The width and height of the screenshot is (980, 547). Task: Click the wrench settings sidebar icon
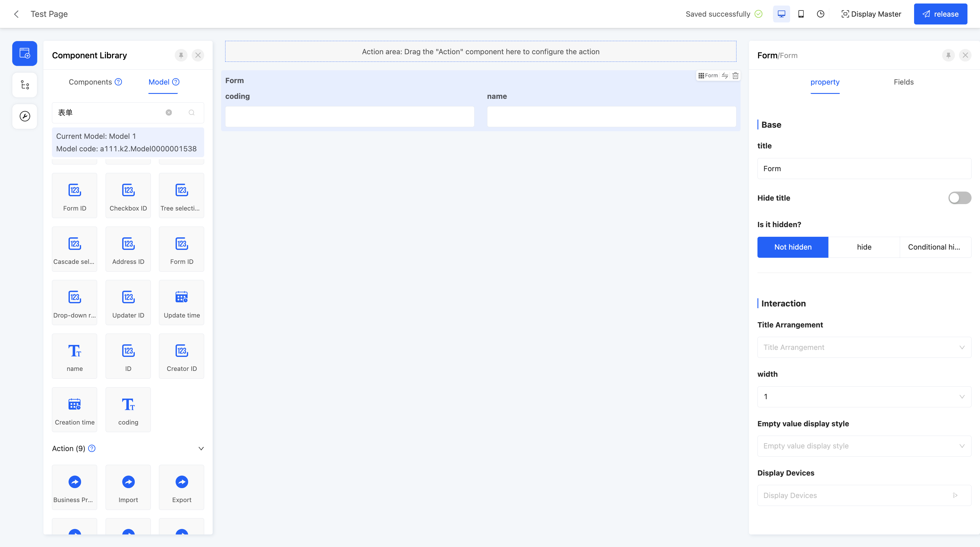point(25,116)
